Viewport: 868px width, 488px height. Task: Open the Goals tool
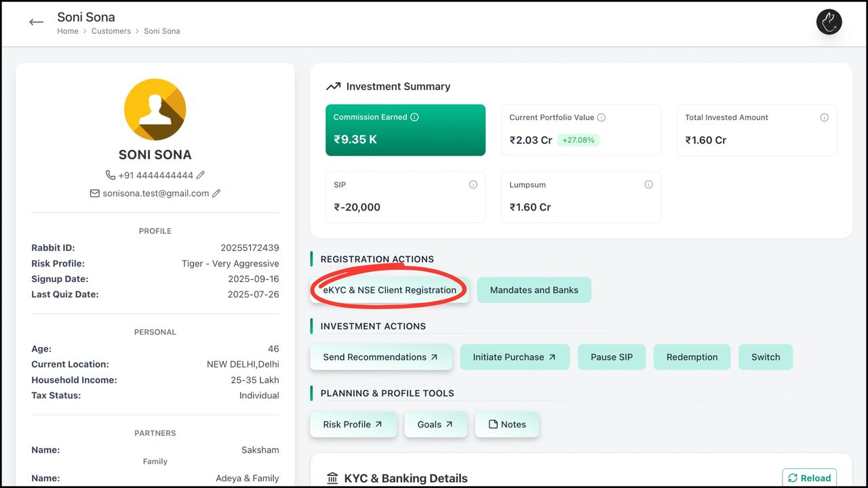pos(435,424)
